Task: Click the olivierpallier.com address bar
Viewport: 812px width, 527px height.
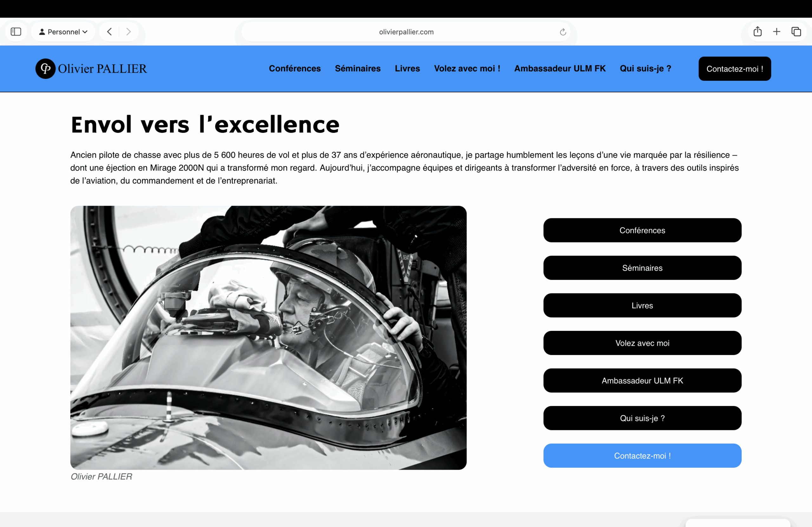Action: (406, 32)
